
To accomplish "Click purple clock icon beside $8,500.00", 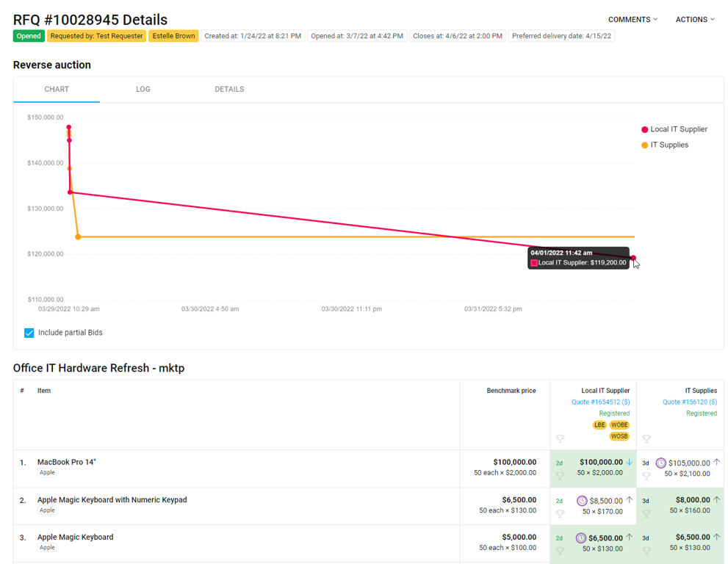I will coord(582,501).
